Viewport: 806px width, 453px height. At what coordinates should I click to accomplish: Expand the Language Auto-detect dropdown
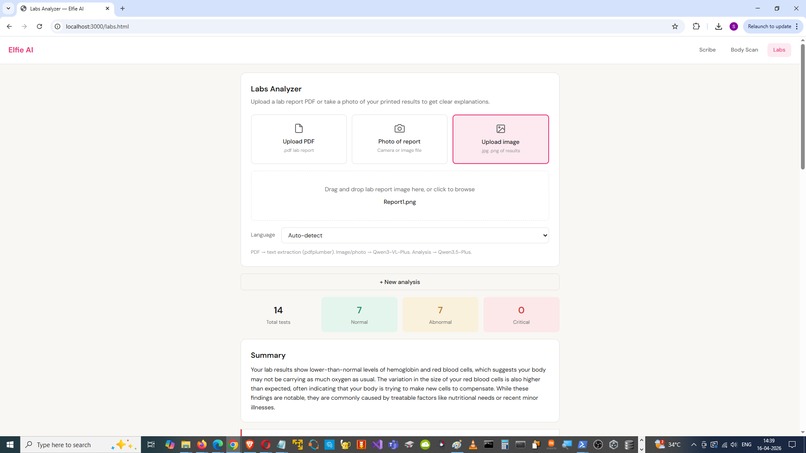(415, 235)
